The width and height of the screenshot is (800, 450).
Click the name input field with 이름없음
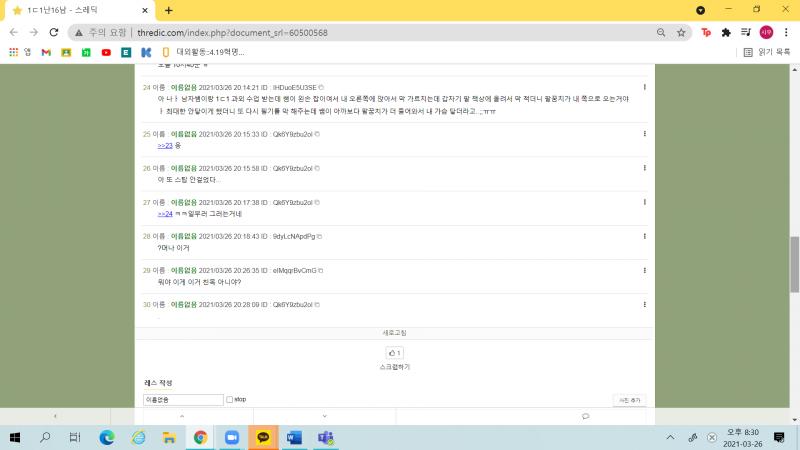(x=183, y=400)
